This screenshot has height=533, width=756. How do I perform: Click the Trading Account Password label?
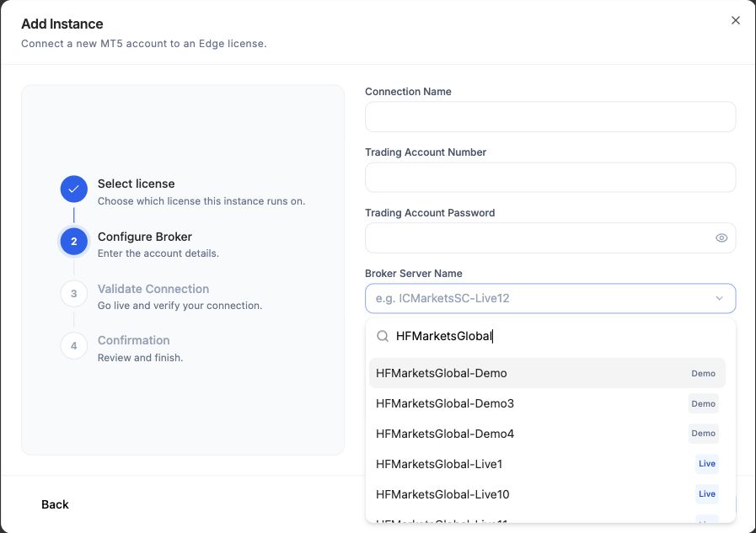(x=430, y=213)
